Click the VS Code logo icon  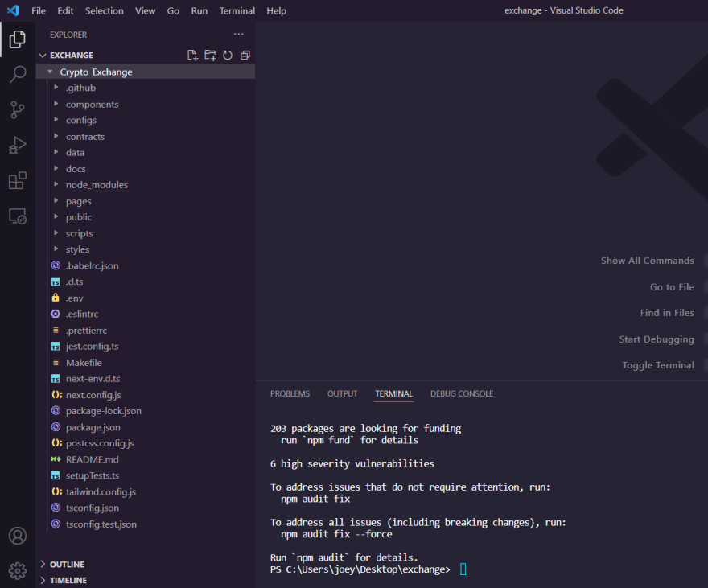13,10
